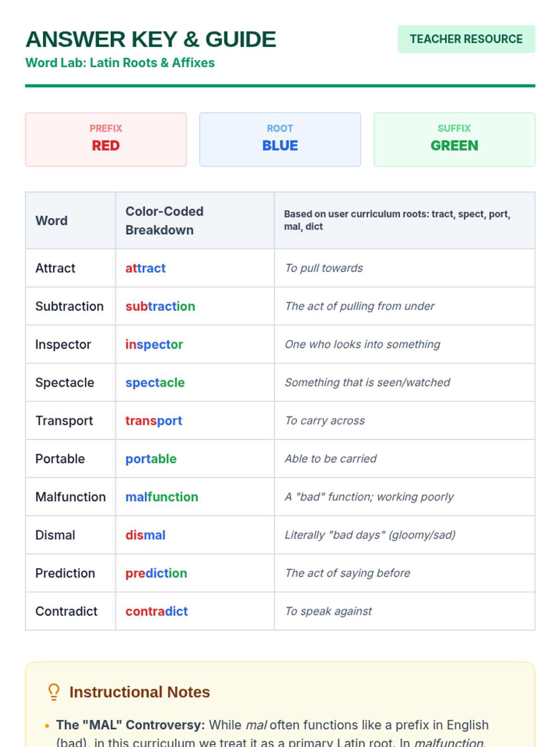Click the color-coded word attract
This screenshot has width=560, height=747.
coord(145,268)
